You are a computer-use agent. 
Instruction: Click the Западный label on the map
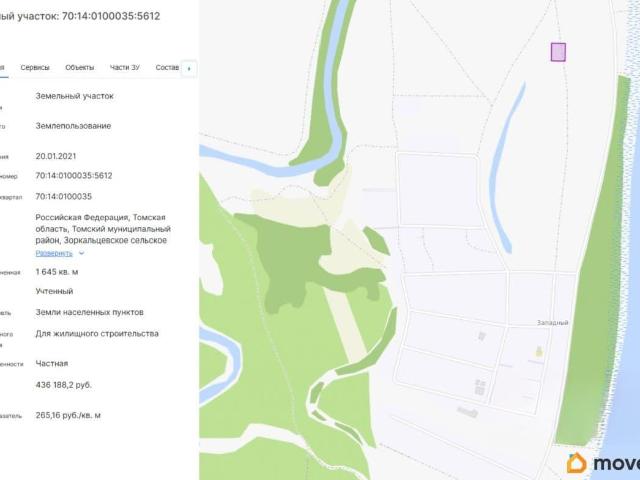click(552, 322)
